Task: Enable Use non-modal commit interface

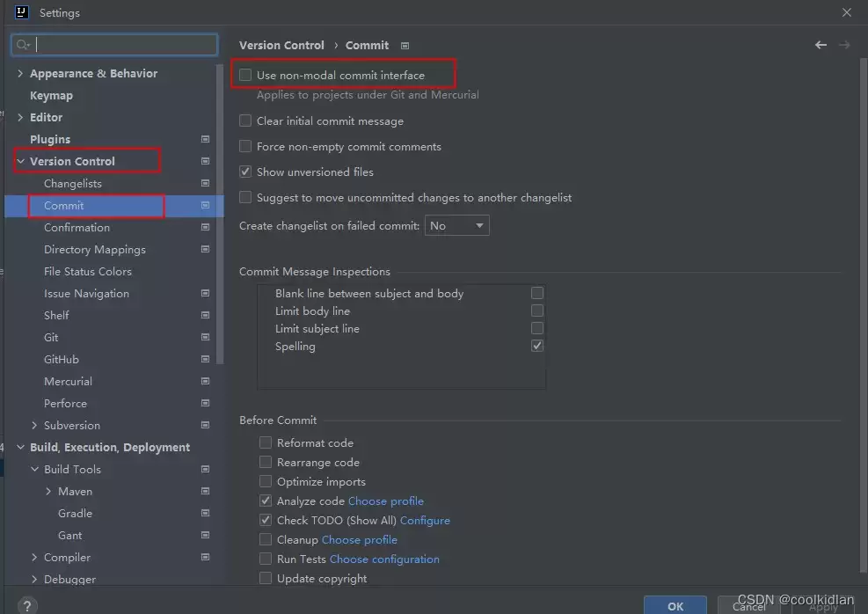Action: point(245,75)
